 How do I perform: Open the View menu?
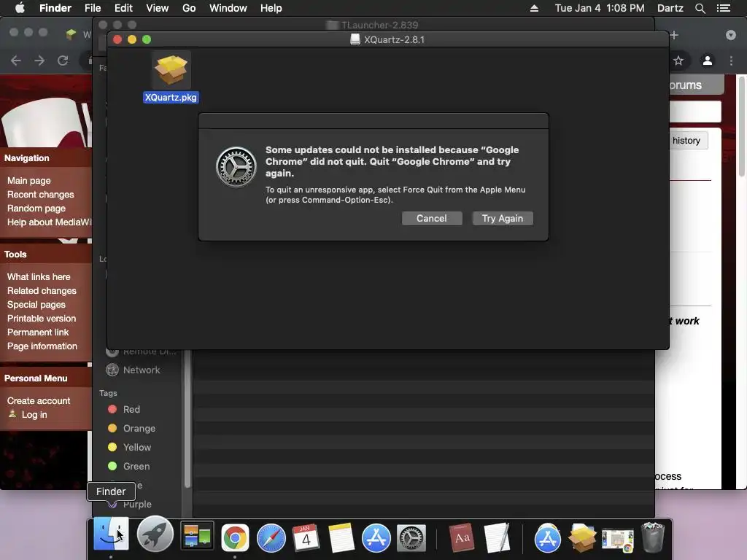coord(158,8)
